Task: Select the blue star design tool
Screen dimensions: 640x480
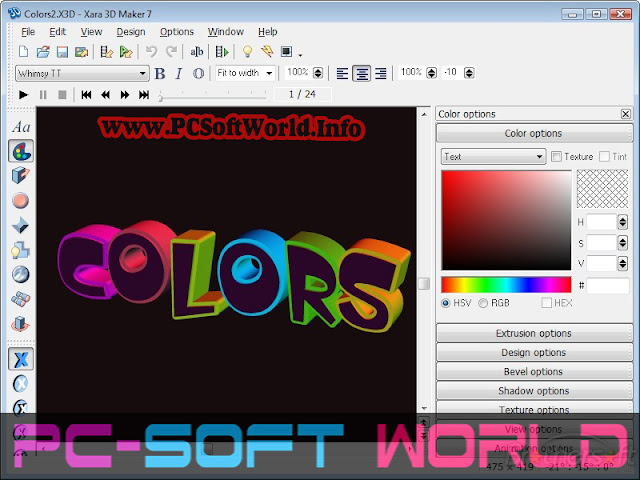Action: pyautogui.click(x=20, y=225)
